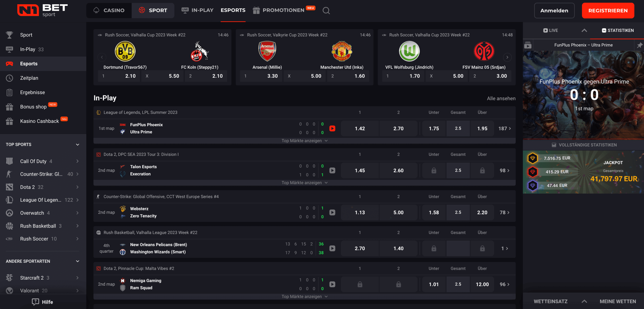Open Hilfe help chat icon

pos(35,302)
